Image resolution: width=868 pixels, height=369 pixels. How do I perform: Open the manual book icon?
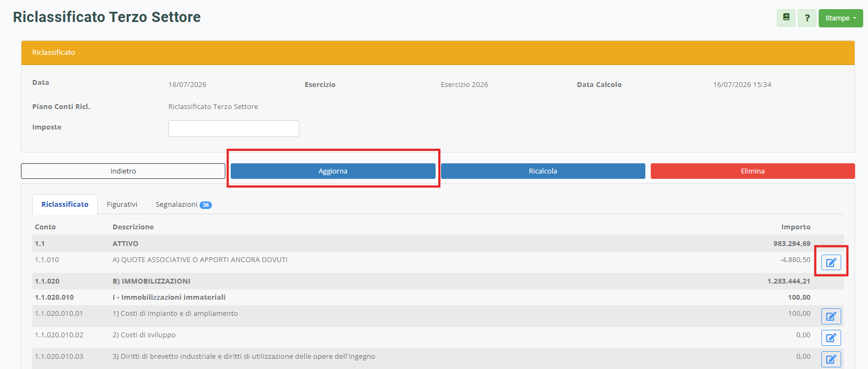[x=786, y=18]
